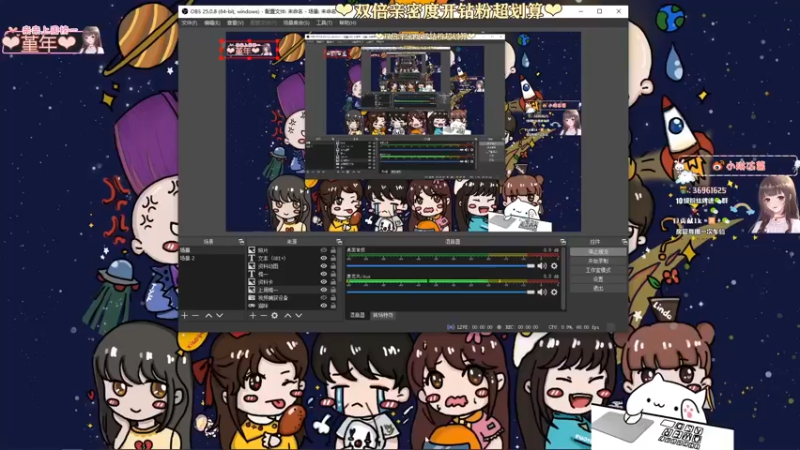This screenshot has width=800, height=450.
Task: Select the red-outlined 董年 badge in preview
Action: [x=249, y=49]
